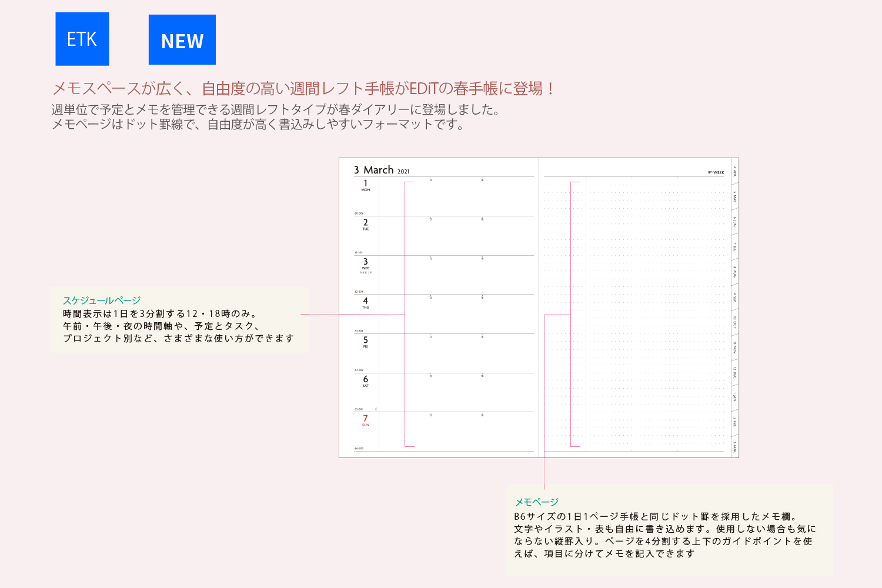
Task: Click the red headline about EDiT spring planner
Action: 303,88
